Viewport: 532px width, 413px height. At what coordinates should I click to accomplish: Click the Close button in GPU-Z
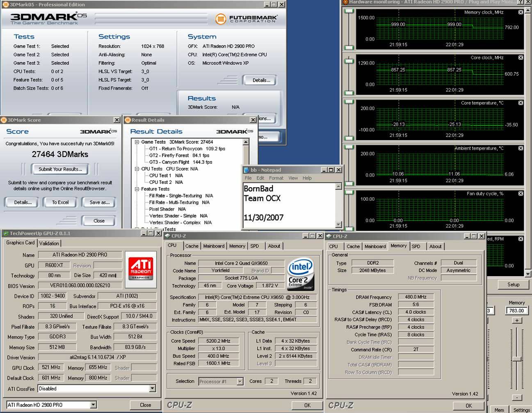[145, 405]
